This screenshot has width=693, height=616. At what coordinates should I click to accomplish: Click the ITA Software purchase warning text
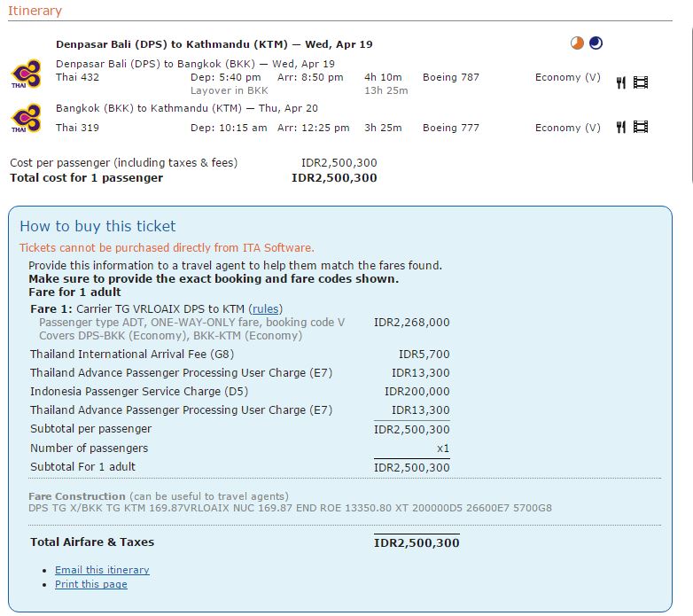167,248
